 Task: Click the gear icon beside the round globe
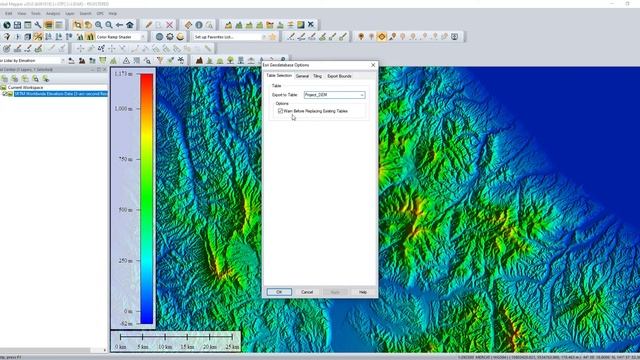click(x=170, y=37)
